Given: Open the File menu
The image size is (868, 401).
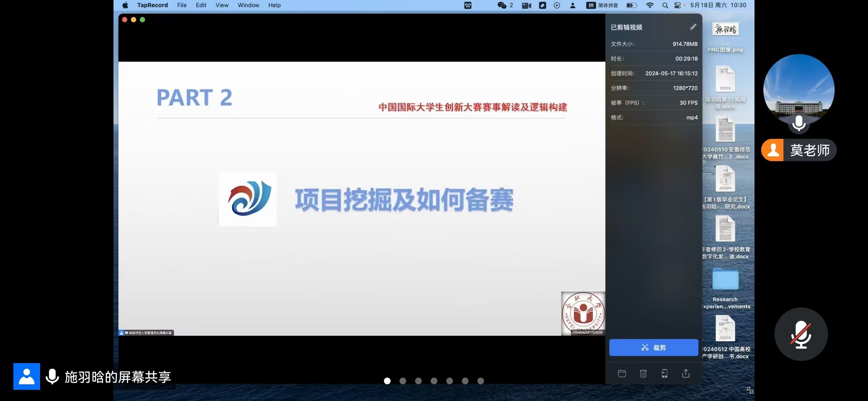Looking at the screenshot, I should pyautogui.click(x=182, y=5).
